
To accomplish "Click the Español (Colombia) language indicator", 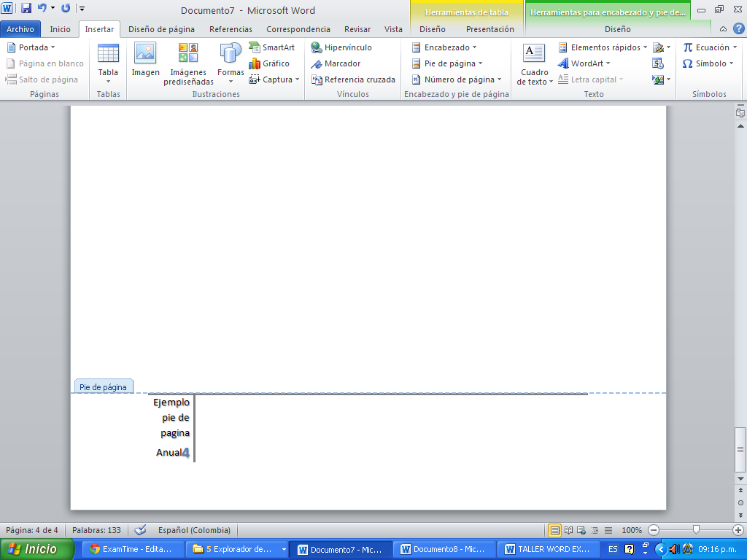I will coord(196,530).
